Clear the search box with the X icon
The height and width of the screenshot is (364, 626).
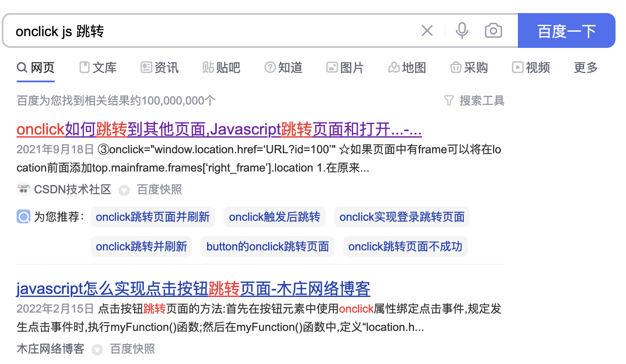coord(427,30)
